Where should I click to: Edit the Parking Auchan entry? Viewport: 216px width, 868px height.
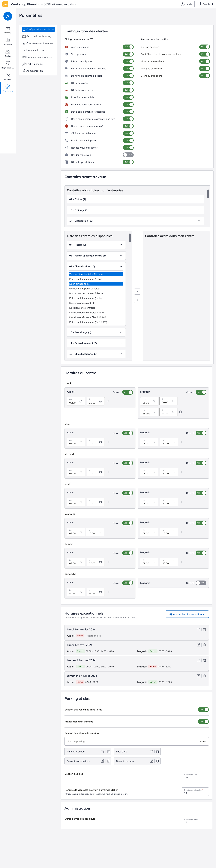tap(102, 751)
